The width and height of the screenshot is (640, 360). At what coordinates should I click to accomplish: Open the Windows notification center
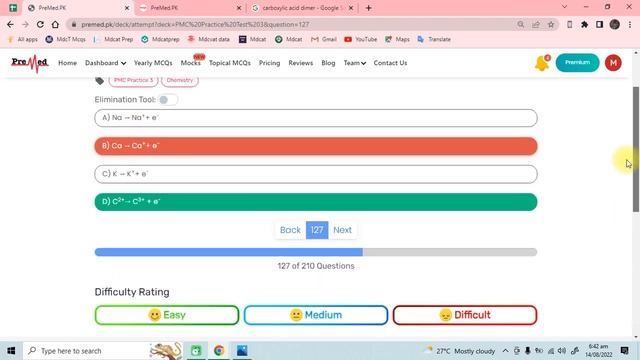coord(624,351)
